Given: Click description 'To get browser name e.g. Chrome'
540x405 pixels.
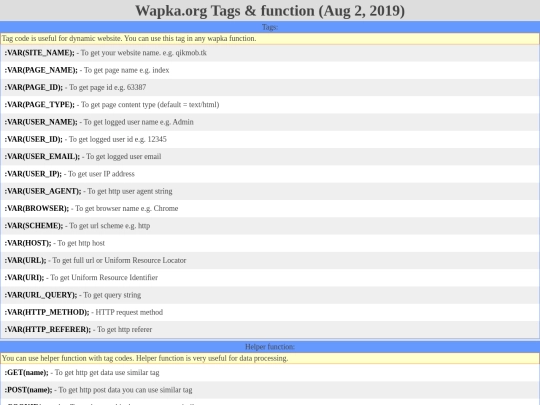Looking at the screenshot, I should click(126, 209).
